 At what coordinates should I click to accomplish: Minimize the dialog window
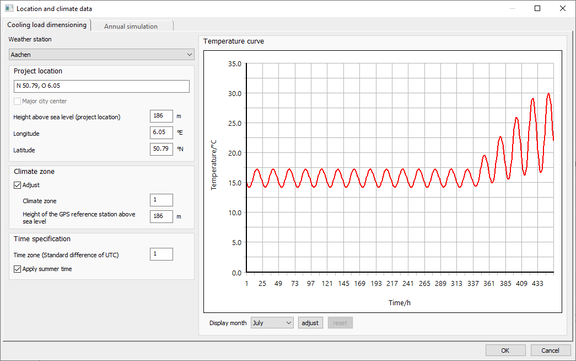click(512, 8)
